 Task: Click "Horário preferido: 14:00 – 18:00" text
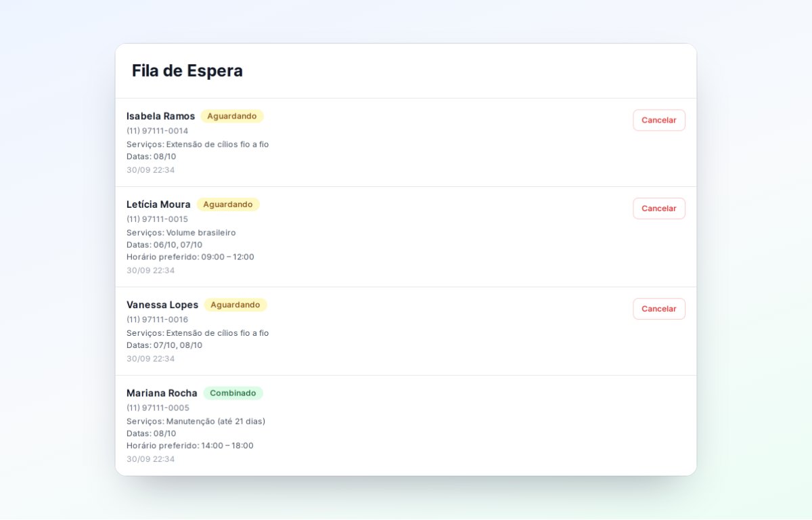pos(190,446)
